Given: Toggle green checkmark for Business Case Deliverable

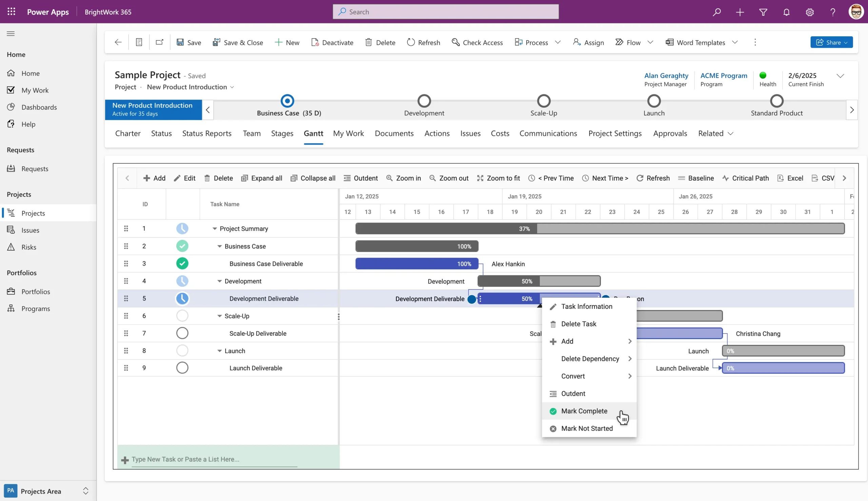Looking at the screenshot, I should coord(182,264).
